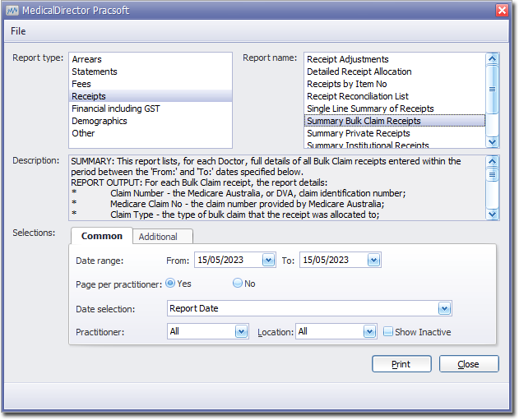Viewport: 519px width, 420px height.
Task: Open the File menu
Action: coord(18,31)
